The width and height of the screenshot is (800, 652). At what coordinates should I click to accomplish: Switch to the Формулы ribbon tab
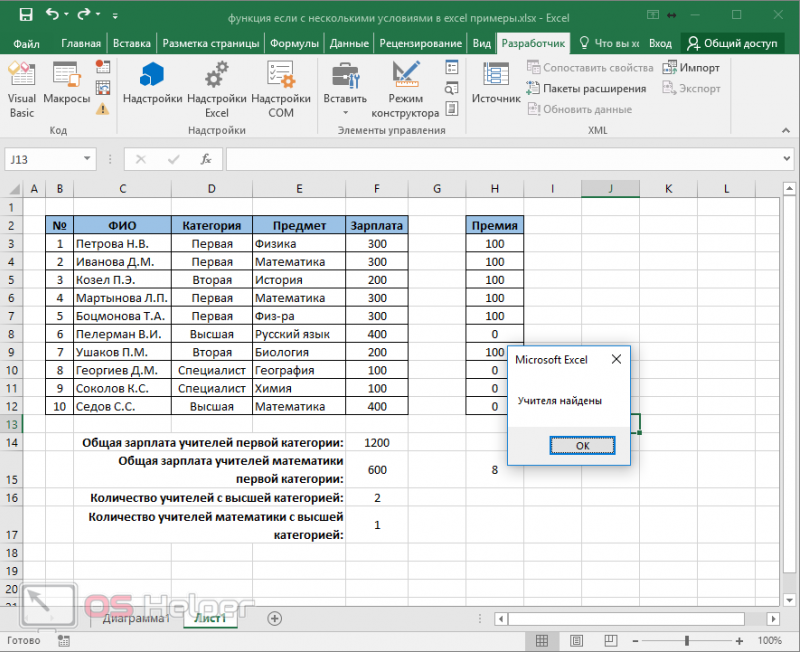[294, 43]
